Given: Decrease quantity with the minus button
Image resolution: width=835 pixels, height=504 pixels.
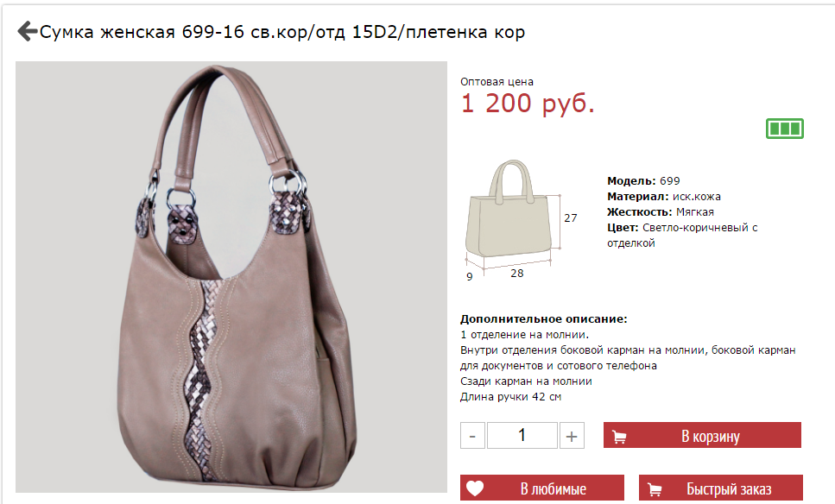Looking at the screenshot, I should (472, 435).
